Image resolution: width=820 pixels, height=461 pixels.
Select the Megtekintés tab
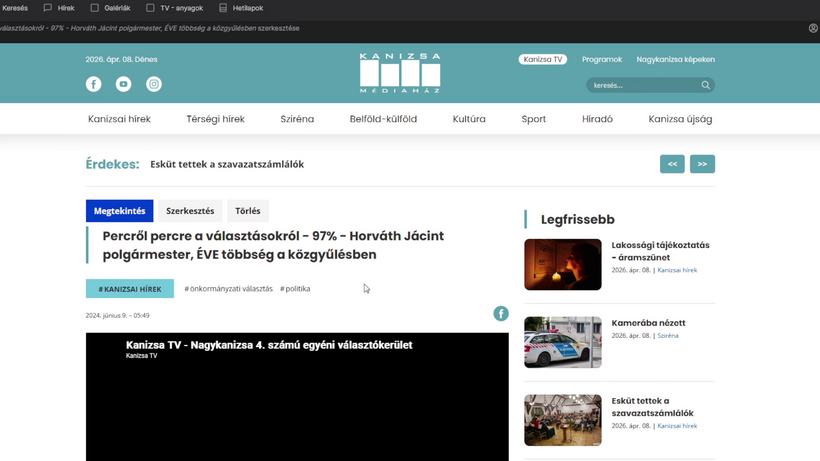[x=120, y=211]
